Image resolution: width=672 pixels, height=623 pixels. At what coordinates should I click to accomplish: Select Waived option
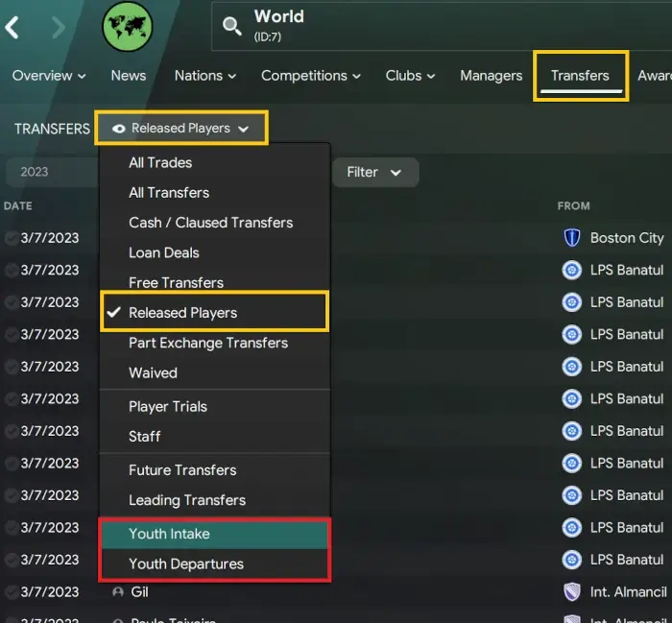pos(215,372)
